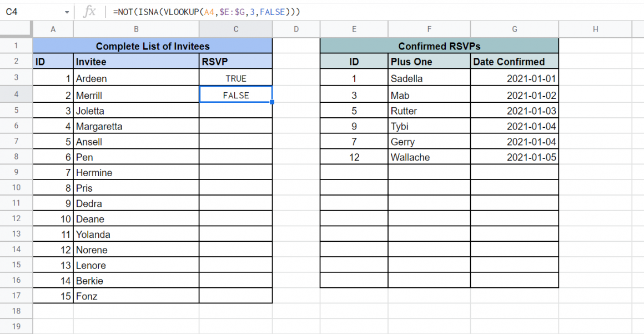Select the 'Plus One' header cell
This screenshot has width=644, height=334.
pos(429,62)
